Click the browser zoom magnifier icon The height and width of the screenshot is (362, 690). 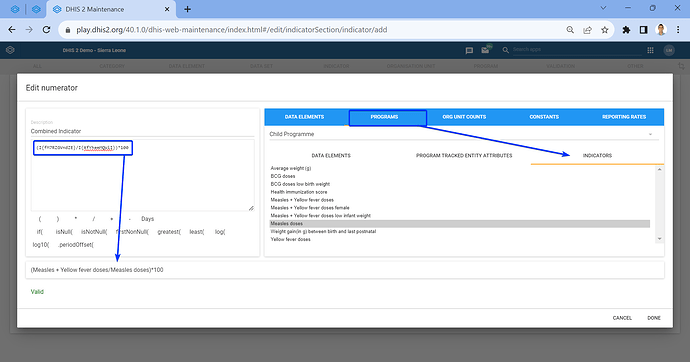click(570, 30)
